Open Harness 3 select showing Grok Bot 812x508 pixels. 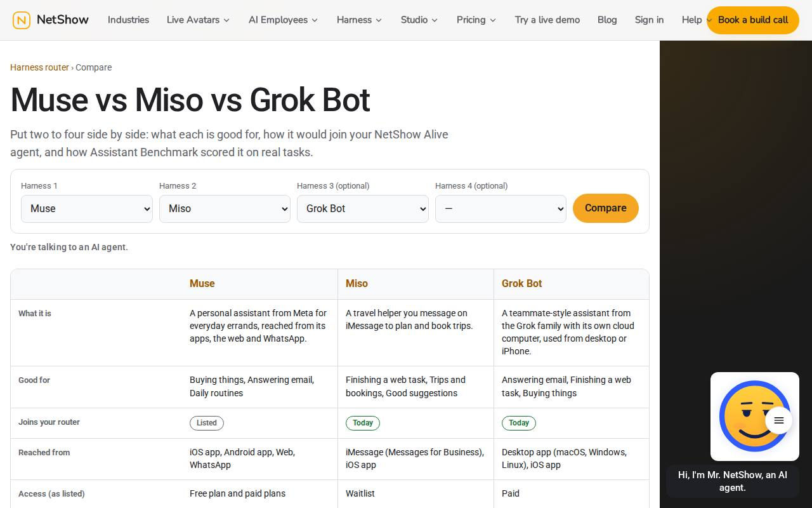click(x=363, y=209)
